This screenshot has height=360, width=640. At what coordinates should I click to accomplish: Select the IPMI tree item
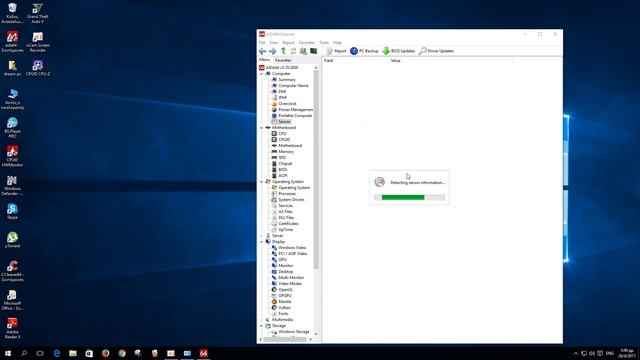pyautogui.click(x=282, y=98)
